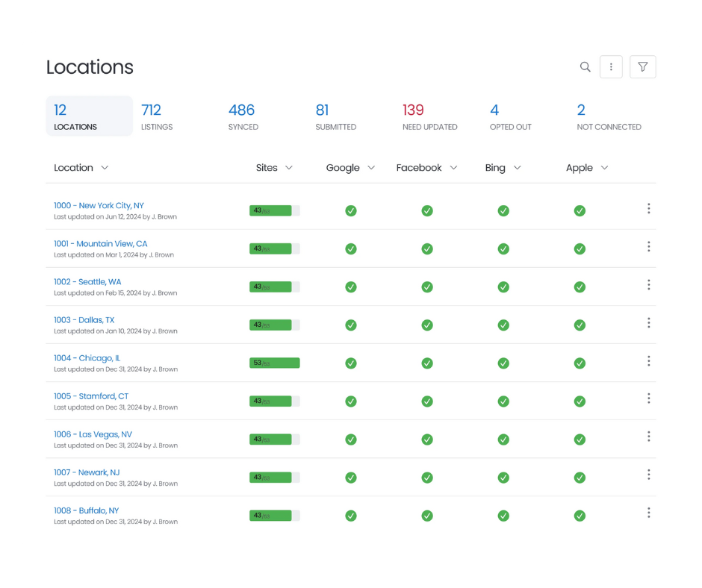Open the 1001 - Mountain View, CA link
The width and height of the screenshot is (702, 588).
coord(101,244)
